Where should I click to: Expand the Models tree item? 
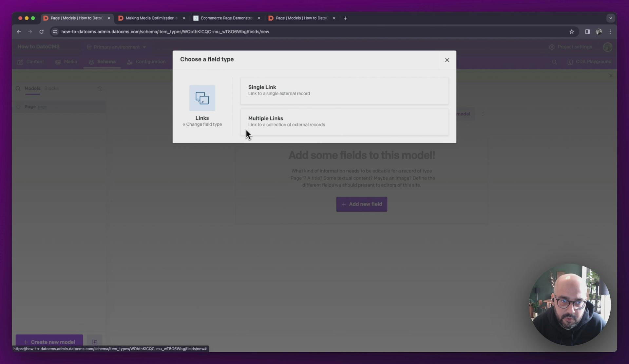coord(32,88)
